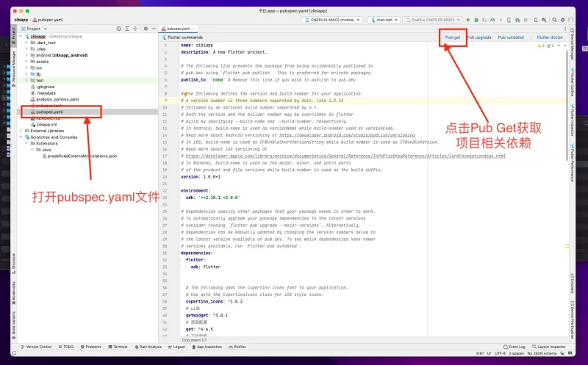
Task: Hide the Project panel with minus icon
Action: point(154,29)
